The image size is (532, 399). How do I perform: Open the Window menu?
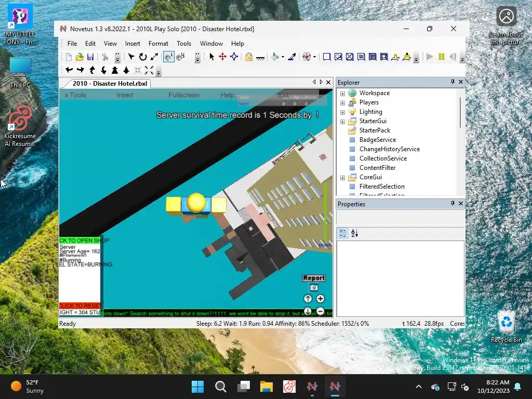(211, 44)
